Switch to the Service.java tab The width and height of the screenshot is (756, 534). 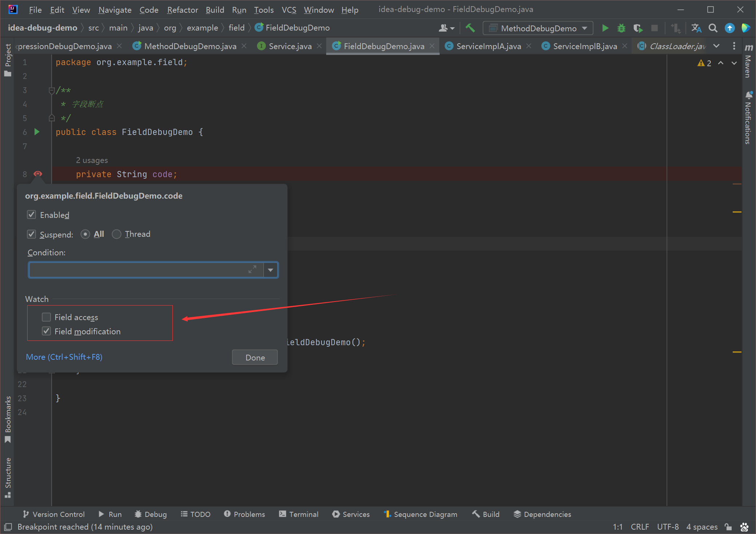[290, 46]
